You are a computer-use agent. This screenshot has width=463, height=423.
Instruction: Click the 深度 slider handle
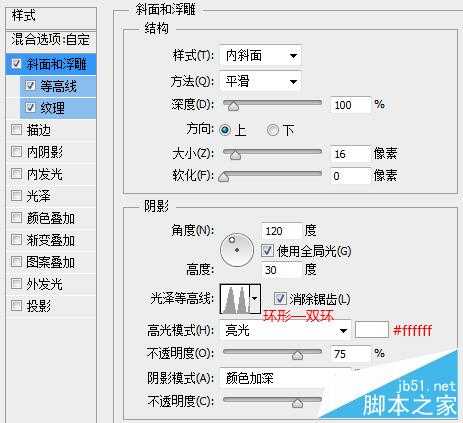coord(234,106)
